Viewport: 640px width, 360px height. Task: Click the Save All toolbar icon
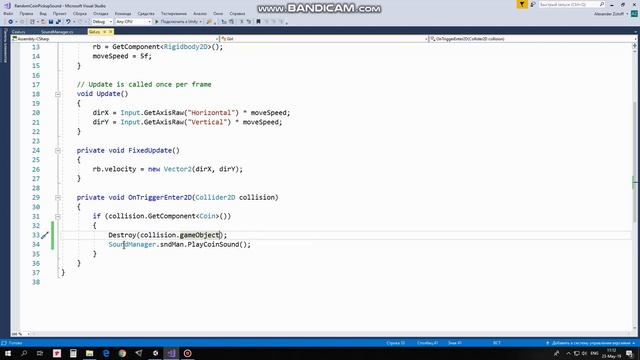pos(58,22)
